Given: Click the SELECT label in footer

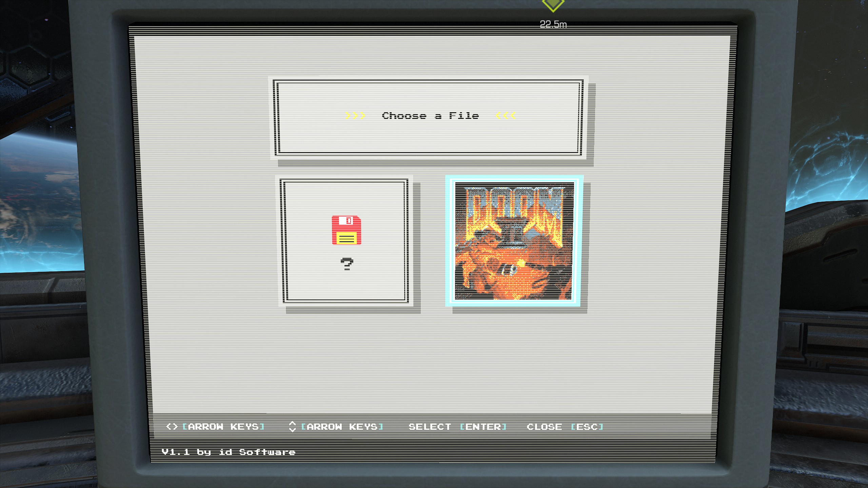Looking at the screenshot, I should [x=430, y=427].
